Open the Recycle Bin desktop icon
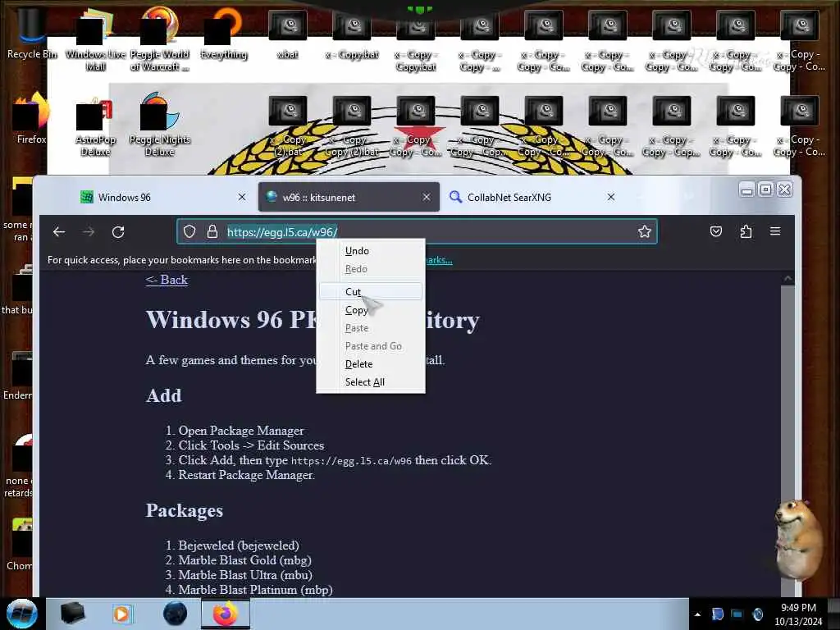 click(x=31, y=33)
